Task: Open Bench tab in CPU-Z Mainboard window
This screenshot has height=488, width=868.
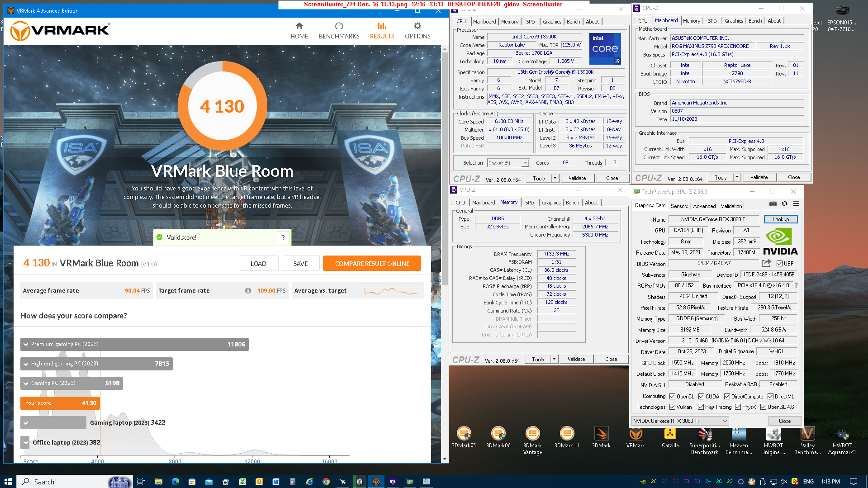Action: (x=755, y=21)
